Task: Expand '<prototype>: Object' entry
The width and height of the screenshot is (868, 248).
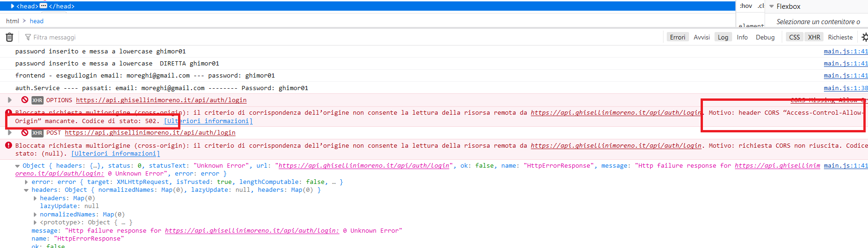Action: 35,222
